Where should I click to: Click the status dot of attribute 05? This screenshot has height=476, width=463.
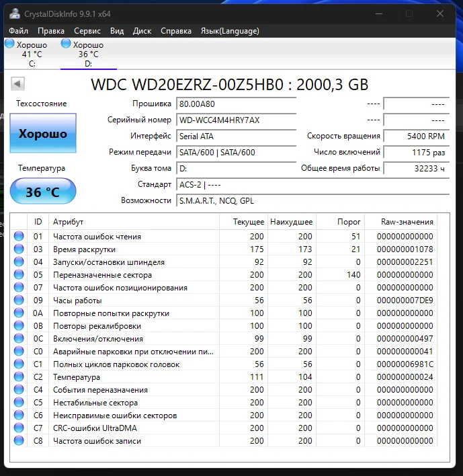pyautogui.click(x=19, y=274)
